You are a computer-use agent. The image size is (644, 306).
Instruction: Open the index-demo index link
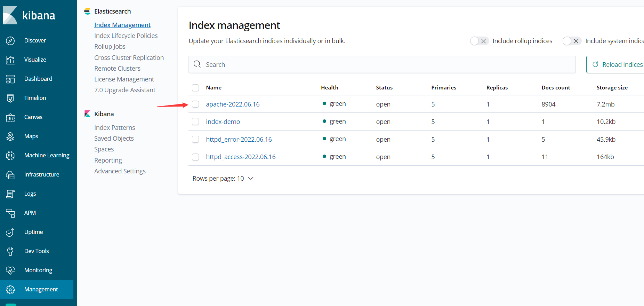tap(223, 122)
